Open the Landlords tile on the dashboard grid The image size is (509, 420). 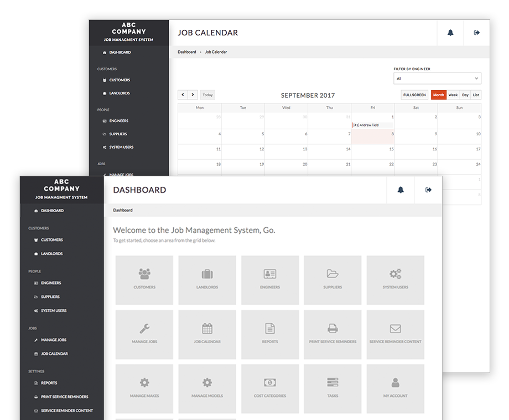click(x=207, y=280)
